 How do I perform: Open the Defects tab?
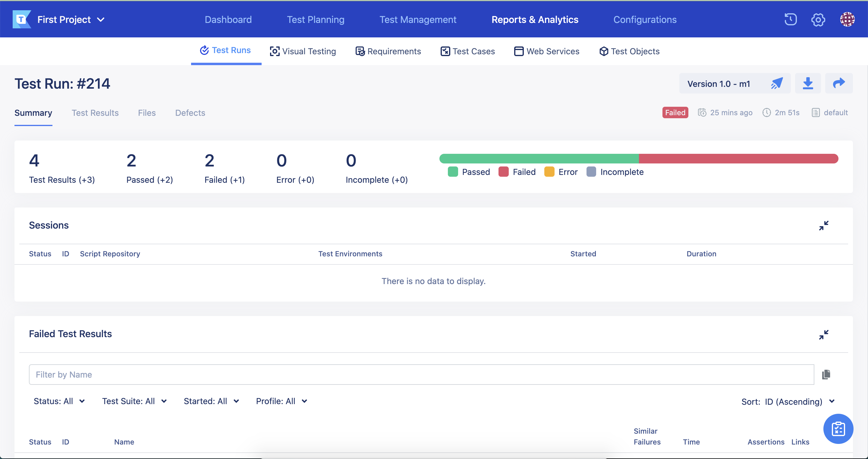(x=190, y=113)
